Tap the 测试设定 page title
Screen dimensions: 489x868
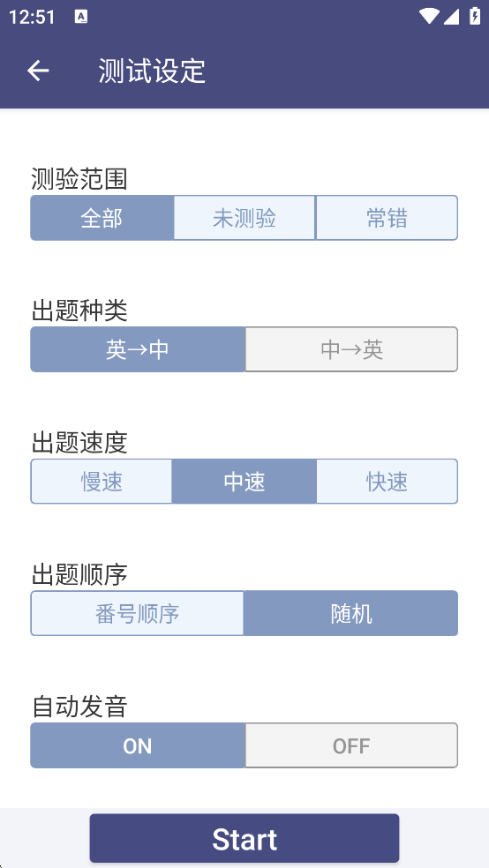tap(153, 71)
